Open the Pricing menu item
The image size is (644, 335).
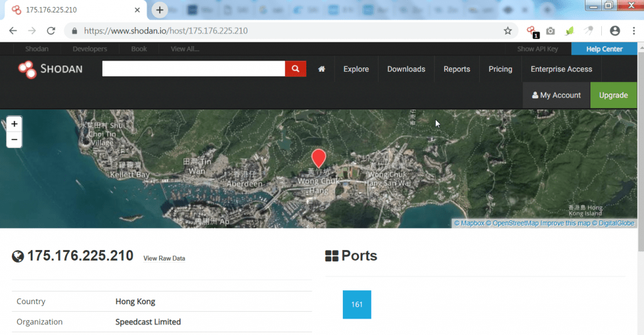500,69
